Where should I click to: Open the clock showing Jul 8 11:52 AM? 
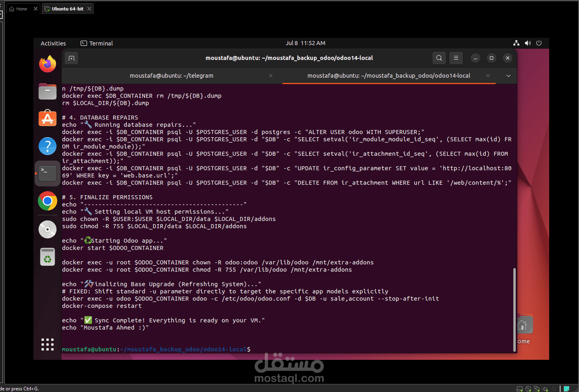pos(305,43)
